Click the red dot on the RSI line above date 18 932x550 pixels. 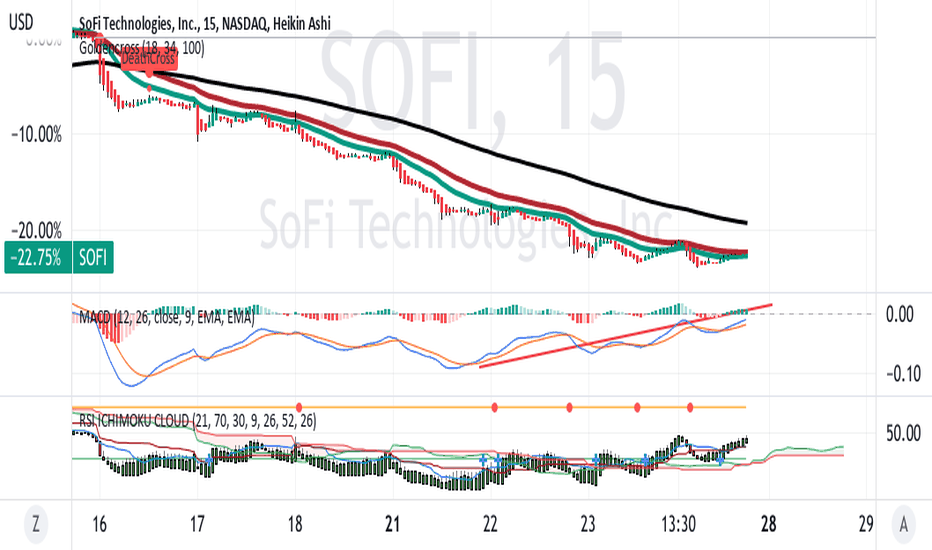tap(299, 407)
